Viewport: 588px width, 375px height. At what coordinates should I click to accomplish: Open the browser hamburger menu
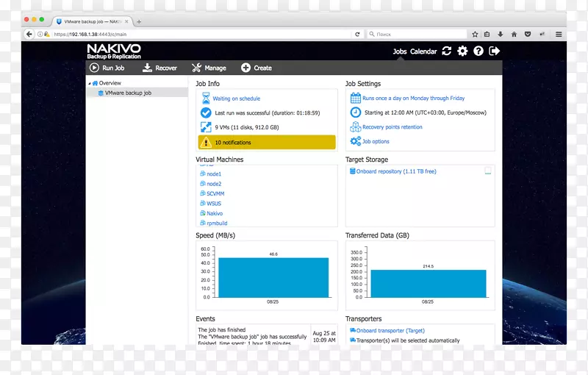coord(559,34)
